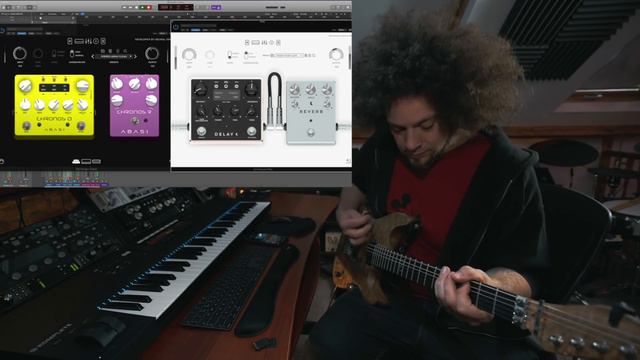Adjust the Input knob in the dark plugin
Viewport: 640px width, 360px height.
click(x=20, y=53)
